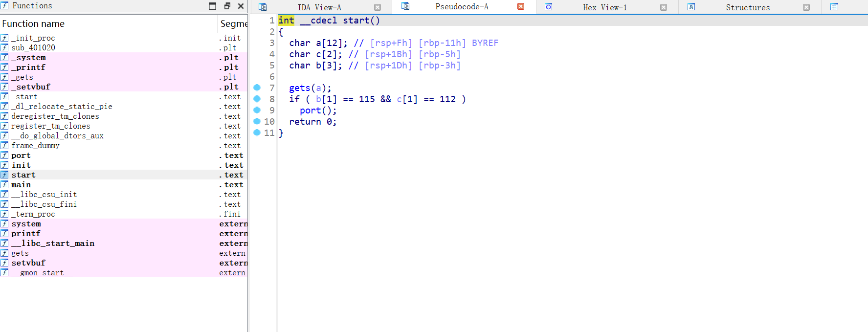Toggle breakpoint dot on line 10
This screenshot has height=332, width=868.
pos(257,121)
